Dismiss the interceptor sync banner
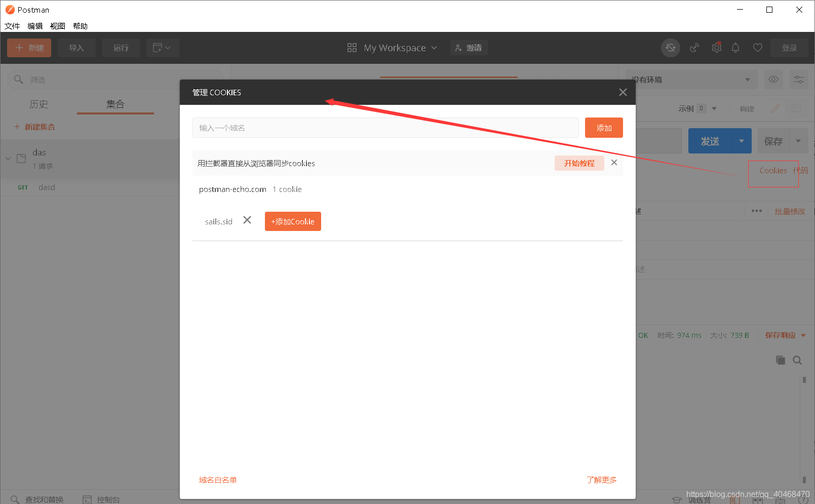This screenshot has width=815, height=504. click(x=614, y=163)
